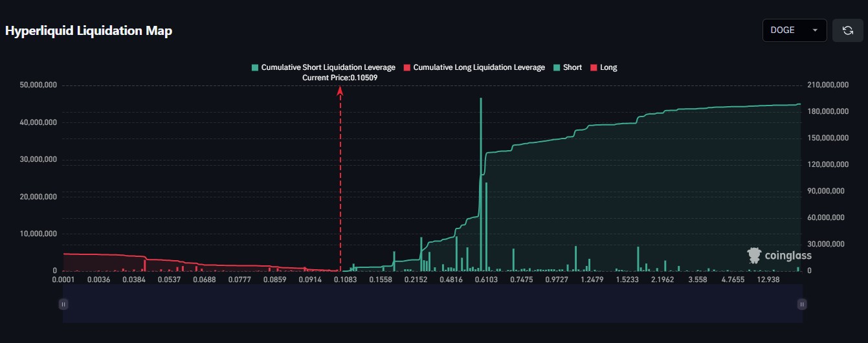This screenshot has width=868, height=343.
Task: Click the data zoom range bar
Action: [x=432, y=304]
